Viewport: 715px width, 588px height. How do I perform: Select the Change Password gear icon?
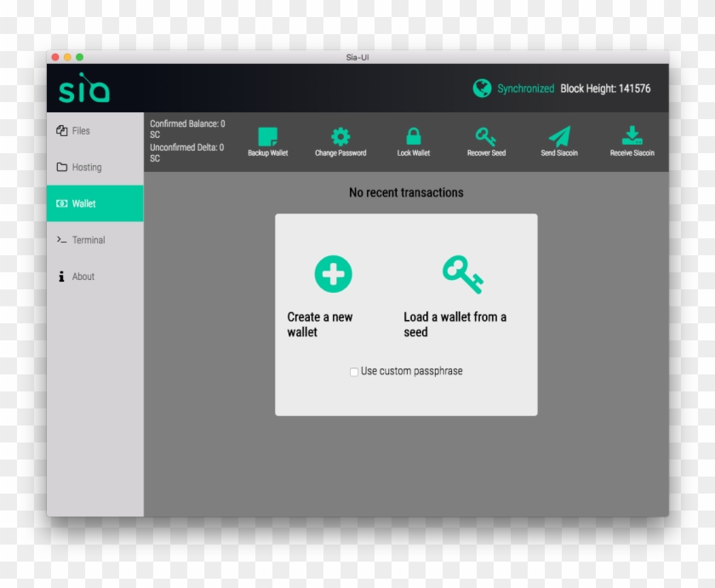click(x=340, y=136)
